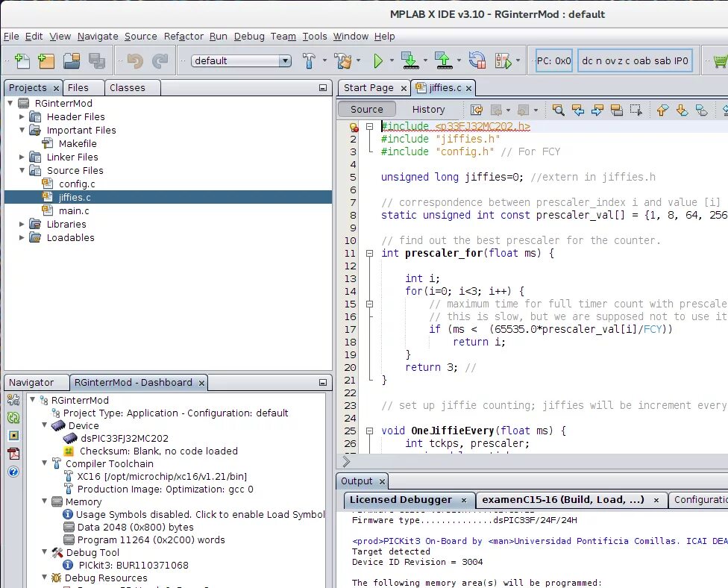The width and height of the screenshot is (728, 588).
Task: Toggle Rectangular Selection in editor toolbar
Action: click(636, 110)
